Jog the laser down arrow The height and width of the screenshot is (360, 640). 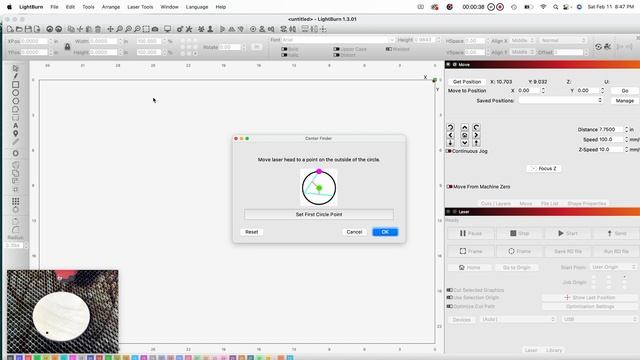click(464, 143)
